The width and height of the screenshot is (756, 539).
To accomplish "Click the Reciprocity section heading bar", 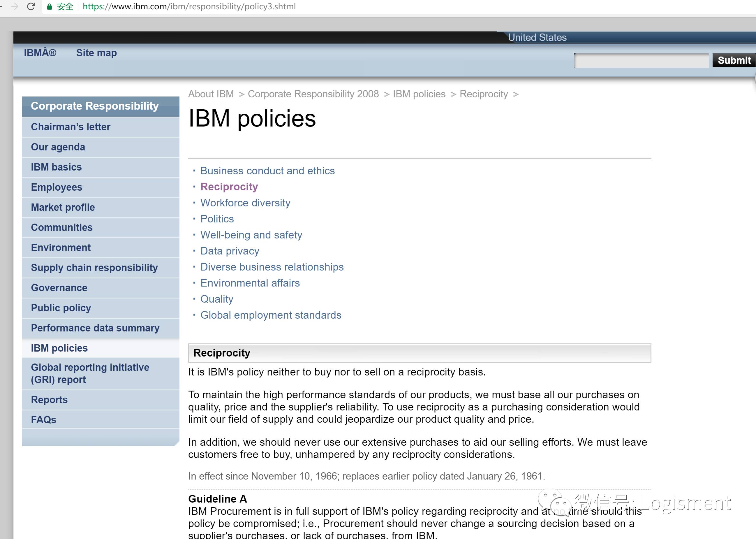I will point(420,353).
